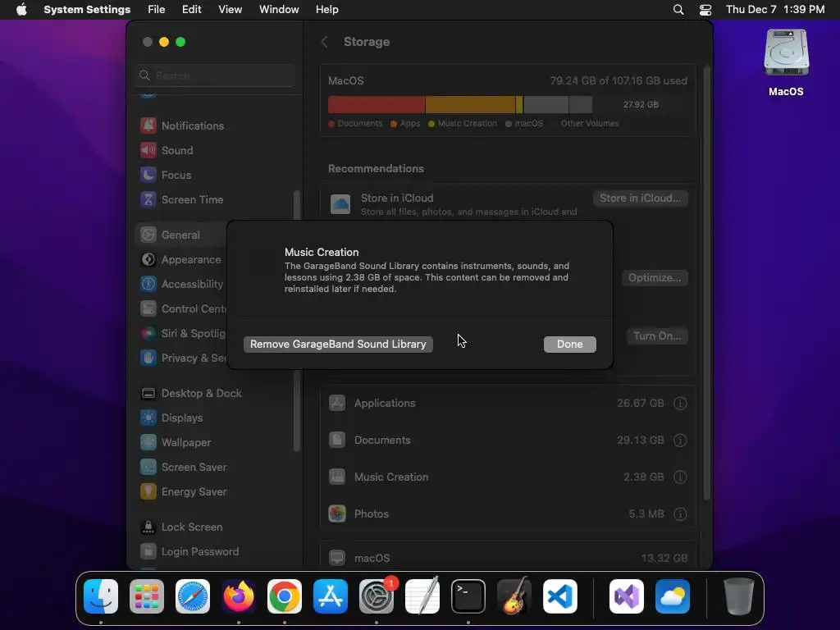Click the Applications storage row

tap(508, 404)
